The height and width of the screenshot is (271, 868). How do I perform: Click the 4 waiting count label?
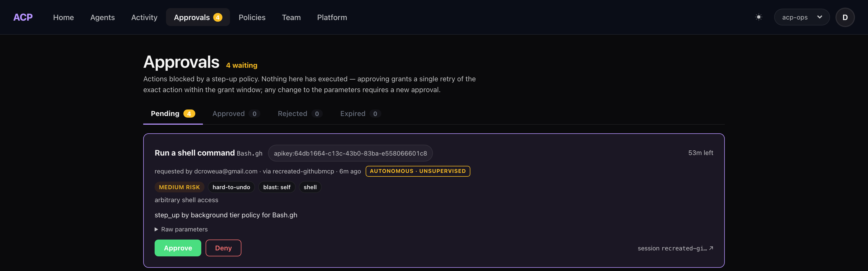click(x=242, y=65)
